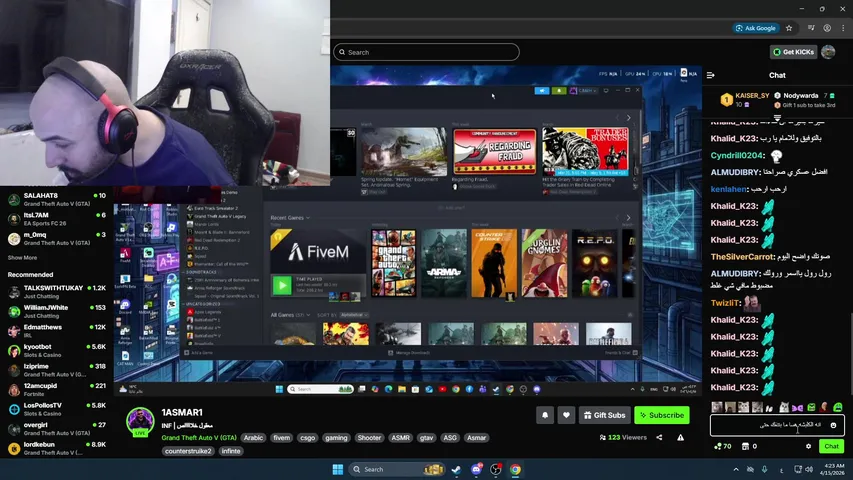Open Edmatthews IRL channel
853x480 pixels.
coord(57,331)
